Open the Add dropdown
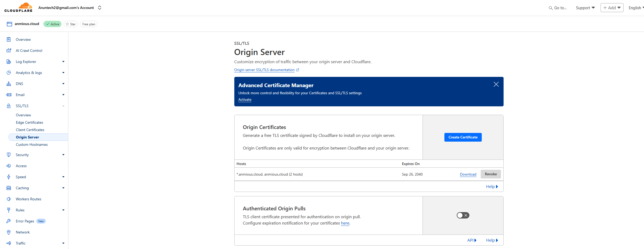Viewport: 644px width, 249px height. pos(612,7)
